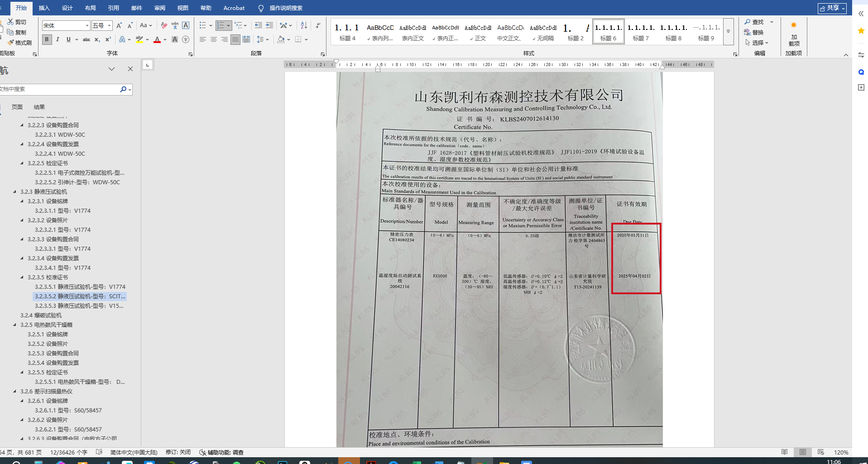The width and height of the screenshot is (868, 464).
Task: Apply distributed alignment to the paragraph
Action: tap(246, 40)
